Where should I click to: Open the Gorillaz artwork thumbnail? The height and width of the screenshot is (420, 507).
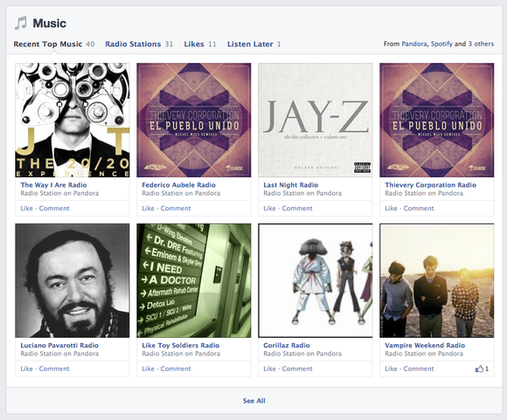(x=316, y=280)
